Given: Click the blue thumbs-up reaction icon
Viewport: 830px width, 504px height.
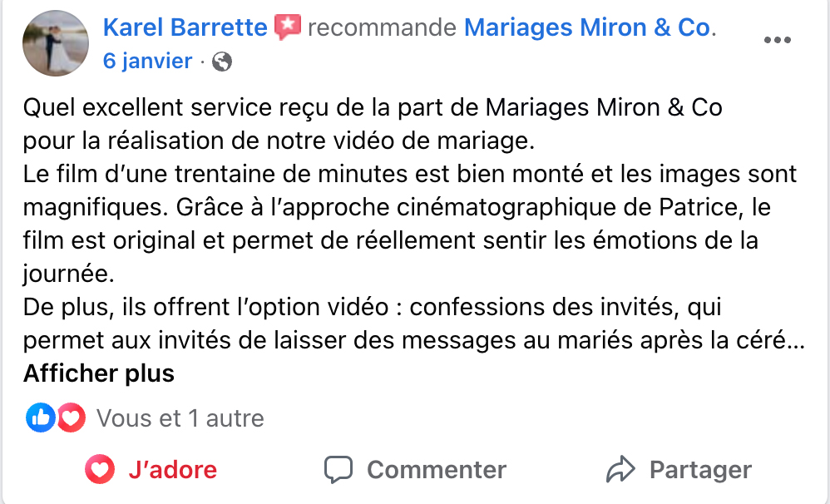Looking at the screenshot, I should (39, 418).
